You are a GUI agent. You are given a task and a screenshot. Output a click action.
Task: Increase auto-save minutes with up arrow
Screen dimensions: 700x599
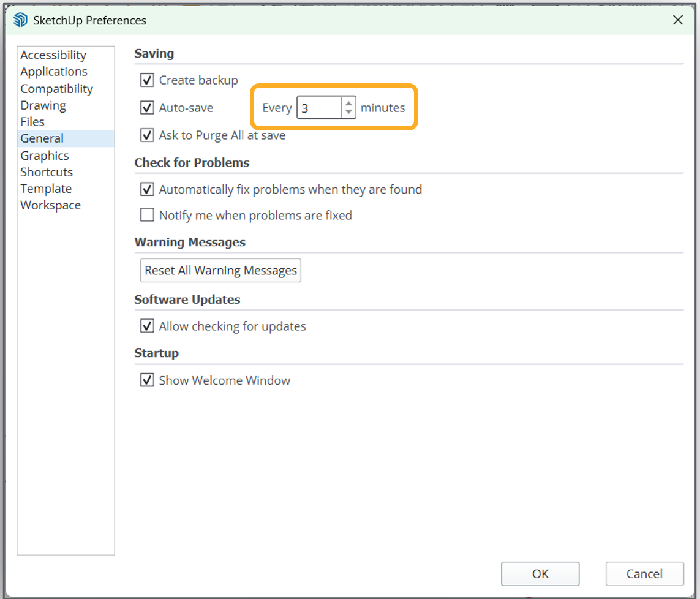point(348,103)
